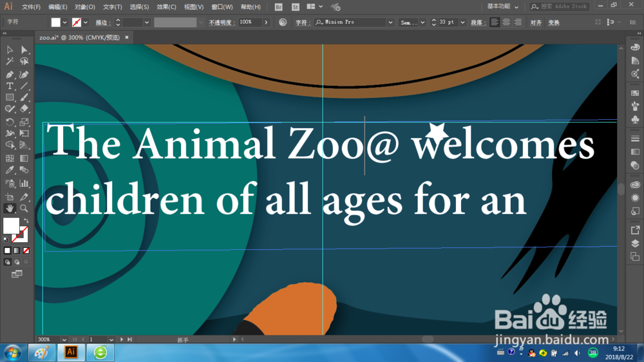Viewport: 644px width, 362px height.
Task: Select the Column Graph tool
Action: tap(24, 184)
